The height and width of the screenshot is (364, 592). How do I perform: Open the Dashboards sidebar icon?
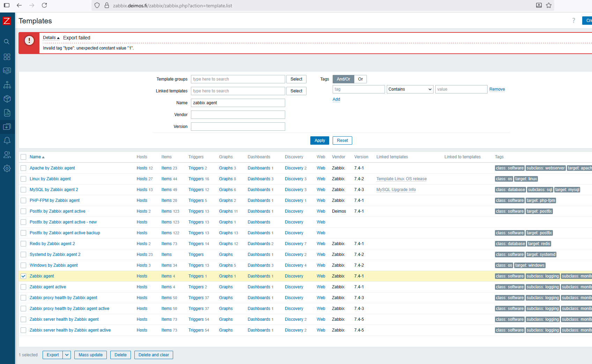pos(7,57)
